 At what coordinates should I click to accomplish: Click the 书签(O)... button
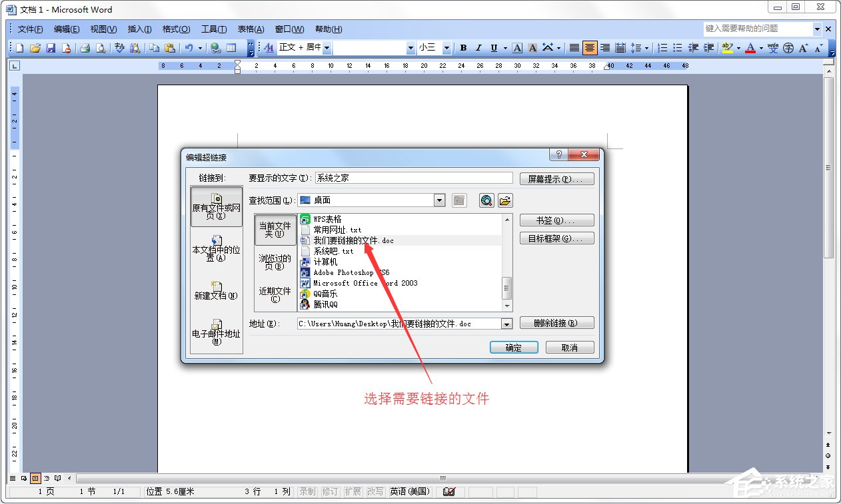tap(556, 220)
